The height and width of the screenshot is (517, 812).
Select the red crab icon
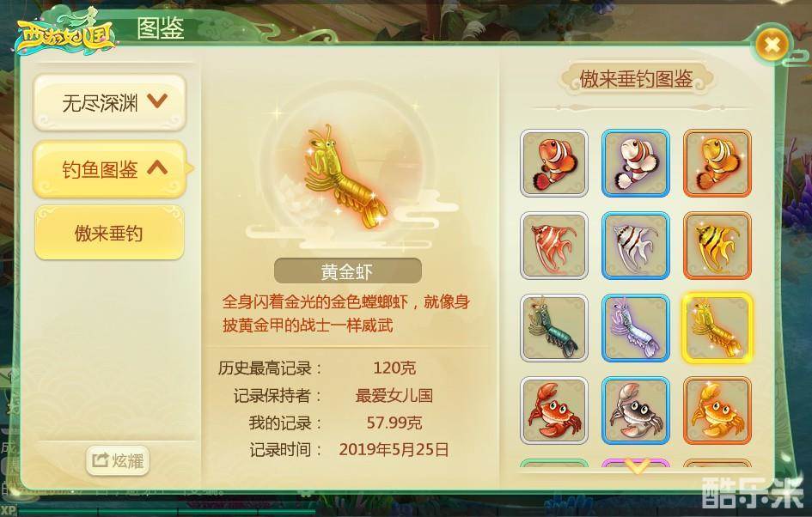554,411
